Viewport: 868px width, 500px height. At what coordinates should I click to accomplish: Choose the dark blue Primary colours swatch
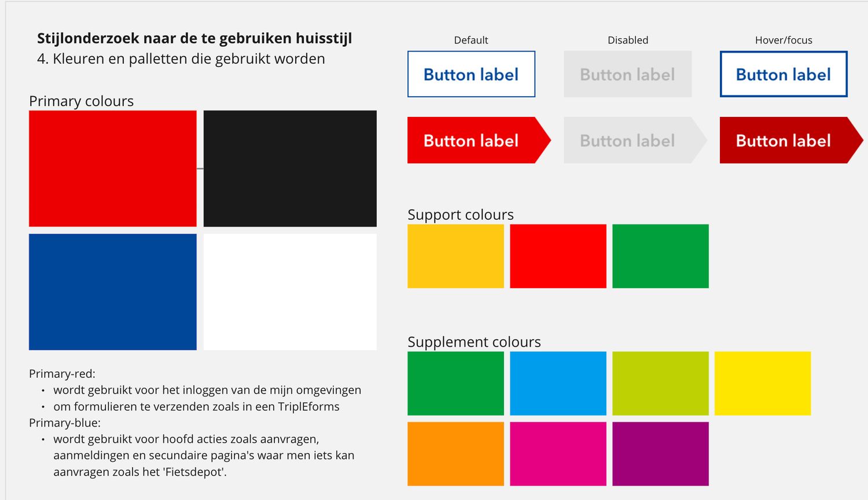(x=113, y=292)
